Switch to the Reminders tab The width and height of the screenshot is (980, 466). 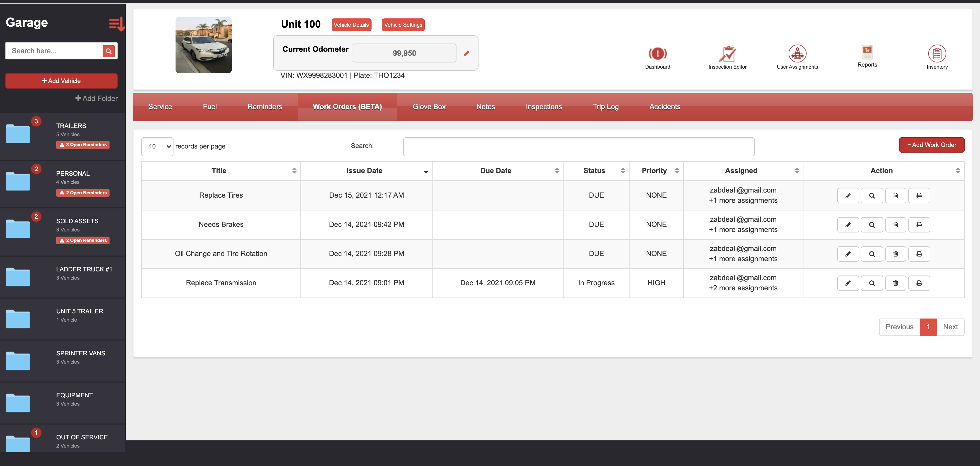click(264, 107)
